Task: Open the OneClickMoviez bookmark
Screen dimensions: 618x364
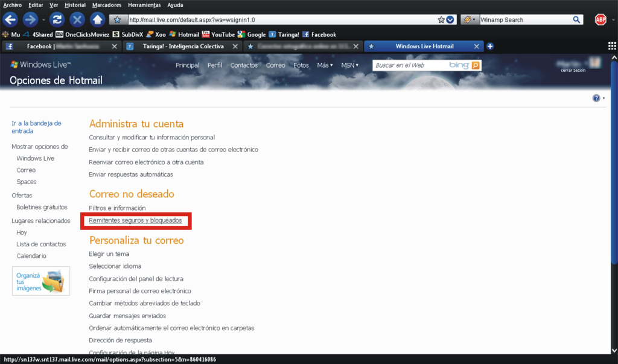Action: tap(82, 34)
